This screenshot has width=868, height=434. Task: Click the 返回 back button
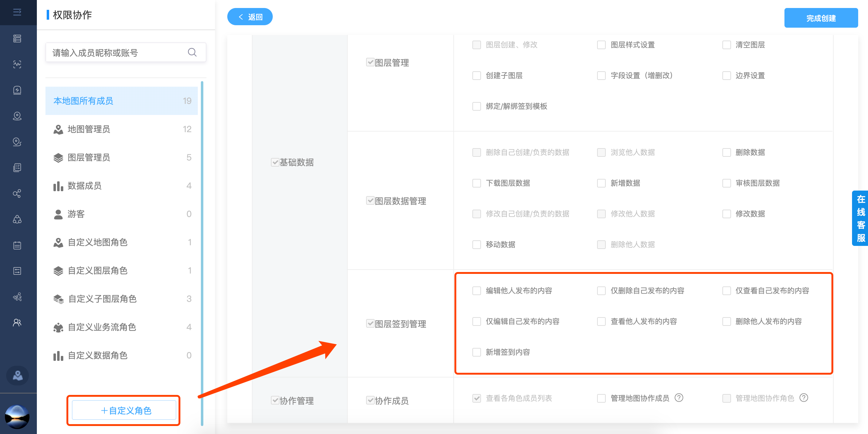point(250,17)
